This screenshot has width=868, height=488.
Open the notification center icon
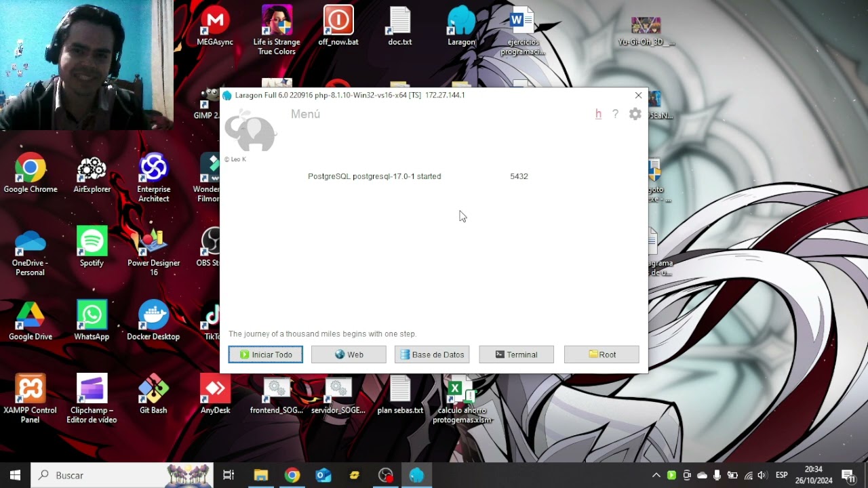pyautogui.click(x=848, y=475)
